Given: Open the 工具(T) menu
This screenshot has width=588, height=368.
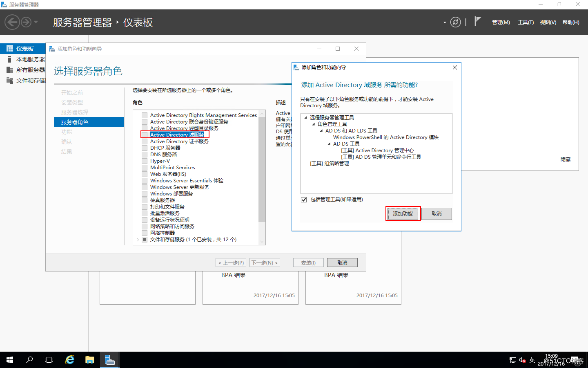Looking at the screenshot, I should (526, 22).
